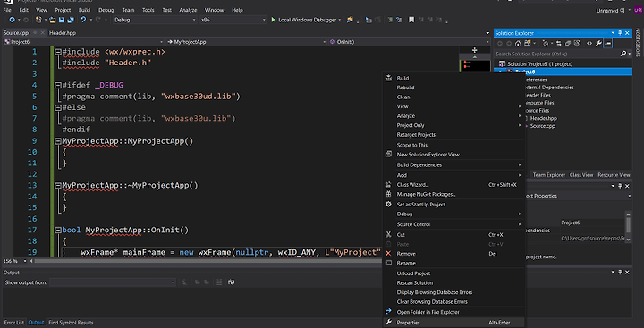
Task: Click the wrench Properties icon in Solution Explorer toolbar
Action: point(598,43)
